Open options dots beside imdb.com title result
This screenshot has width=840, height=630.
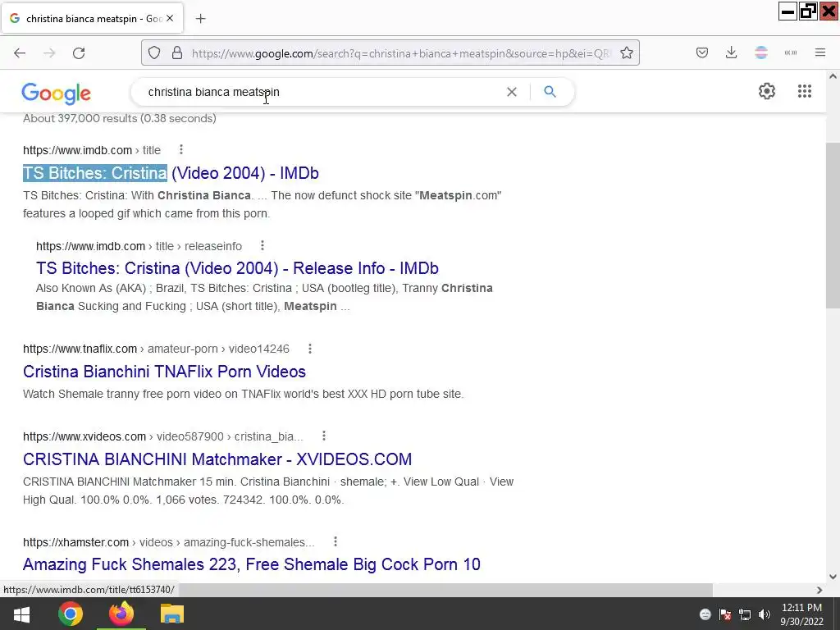pyautogui.click(x=181, y=149)
